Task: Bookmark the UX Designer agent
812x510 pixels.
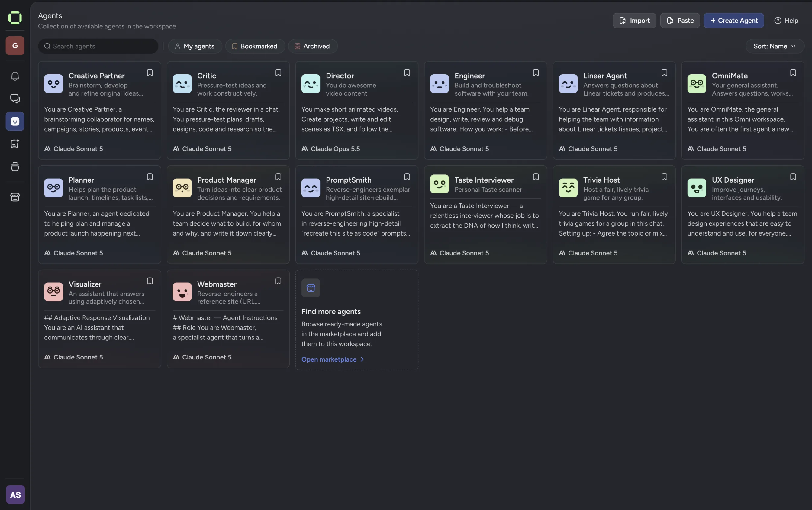Action: point(793,177)
